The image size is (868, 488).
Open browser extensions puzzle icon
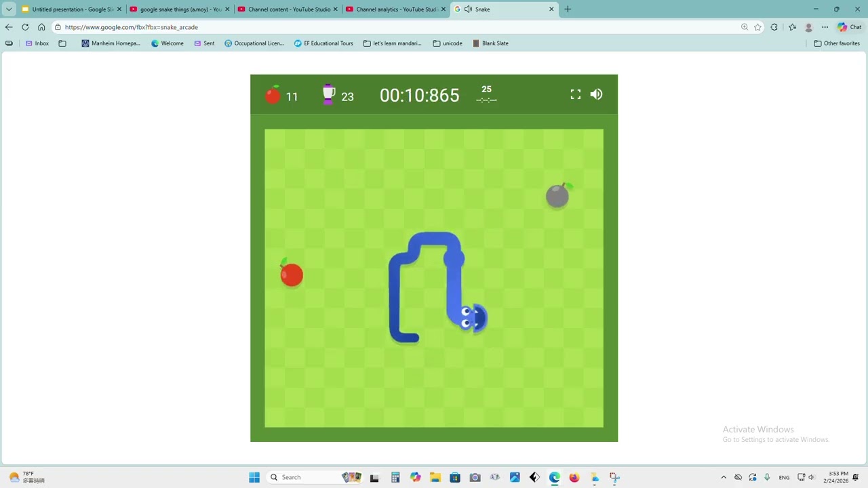click(x=774, y=27)
